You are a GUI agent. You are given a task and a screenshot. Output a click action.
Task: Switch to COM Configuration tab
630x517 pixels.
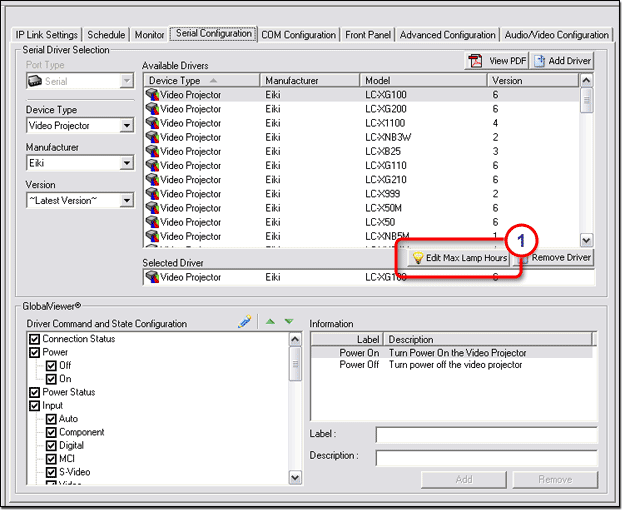[x=299, y=35]
